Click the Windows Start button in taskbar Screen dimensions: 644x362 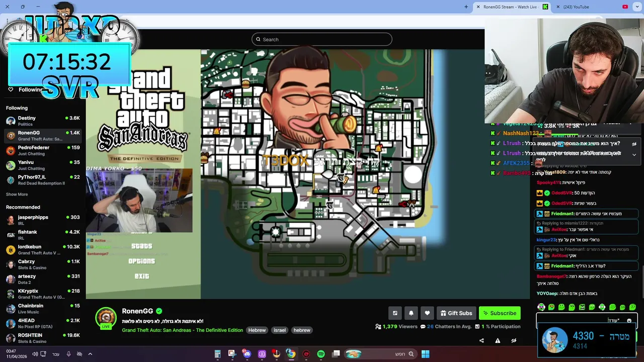tap(425, 354)
